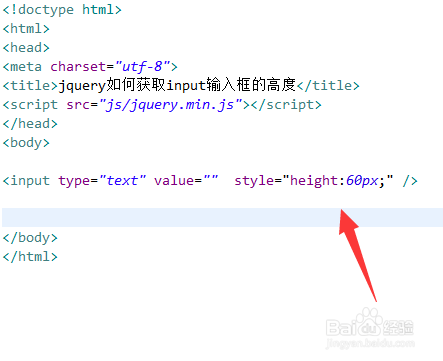Viewport: 443px width, 361px height.
Task: Click the style attribute name
Action: click(x=254, y=181)
